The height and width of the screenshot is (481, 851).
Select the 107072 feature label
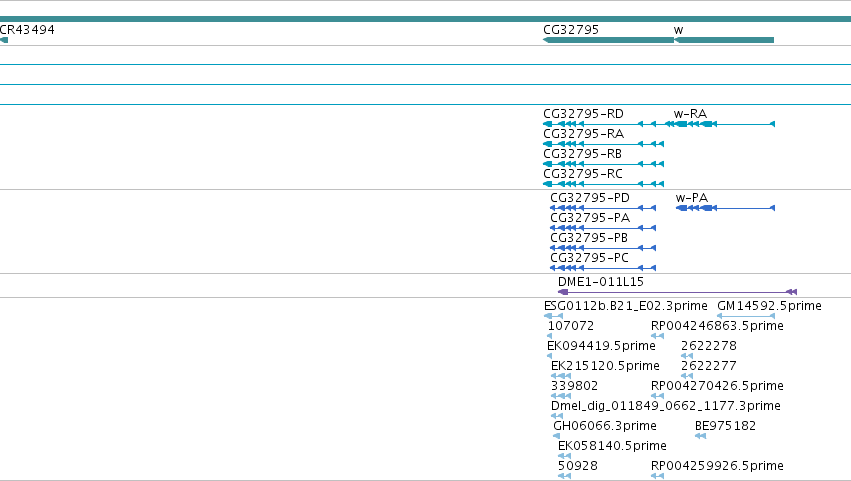click(x=571, y=326)
